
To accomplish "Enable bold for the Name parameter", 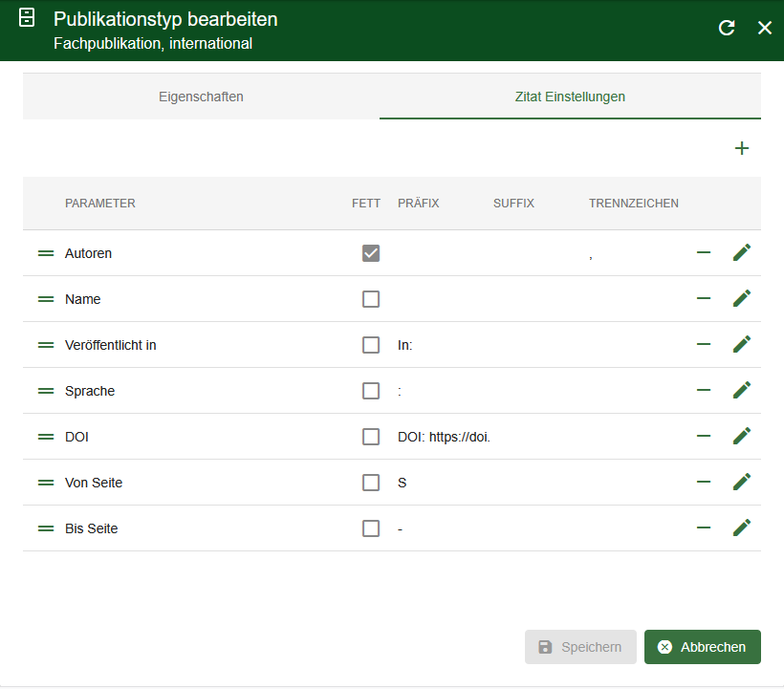I will tap(371, 299).
